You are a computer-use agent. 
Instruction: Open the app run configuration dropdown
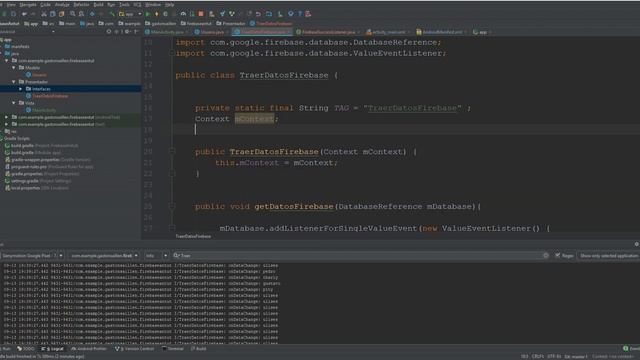(x=130, y=14)
